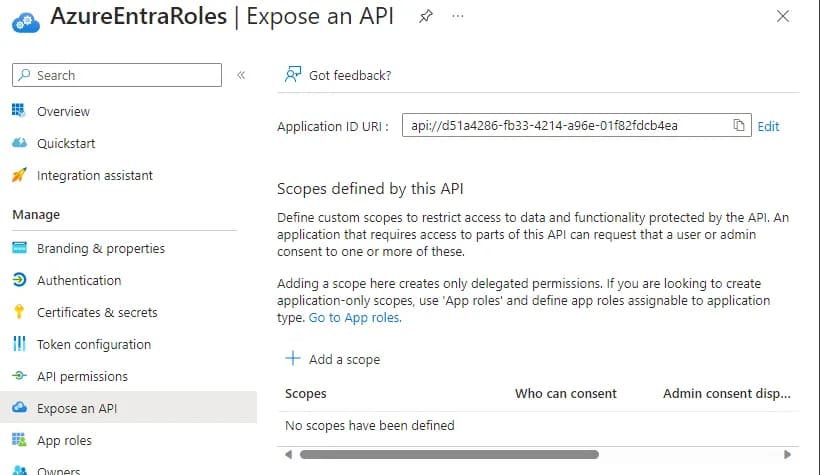Close the Expose an API blade
This screenshot has height=475, width=820.
tap(783, 16)
